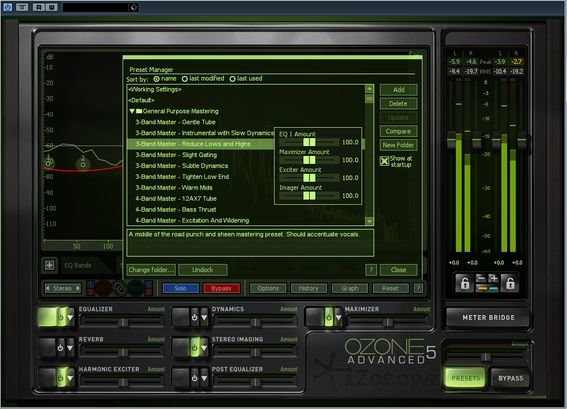The image size is (567, 409).
Task: Select sort by name radio button
Action: [156, 79]
